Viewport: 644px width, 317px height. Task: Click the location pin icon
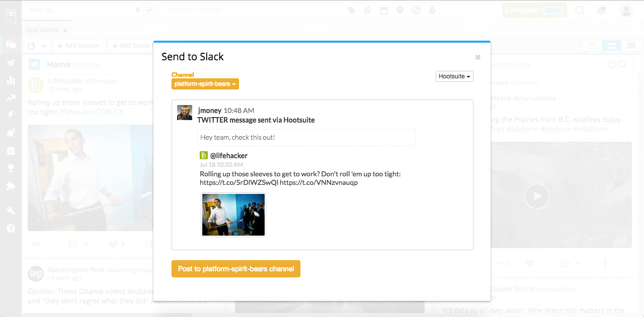pyautogui.click(x=400, y=10)
